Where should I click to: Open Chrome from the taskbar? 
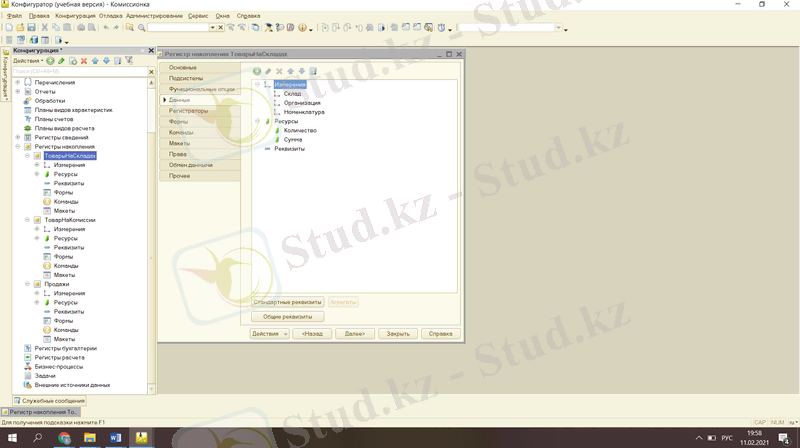pos(64,438)
